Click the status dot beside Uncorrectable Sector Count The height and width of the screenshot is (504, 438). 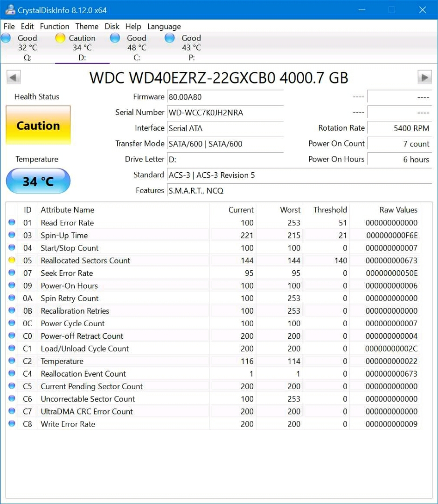tap(12, 398)
